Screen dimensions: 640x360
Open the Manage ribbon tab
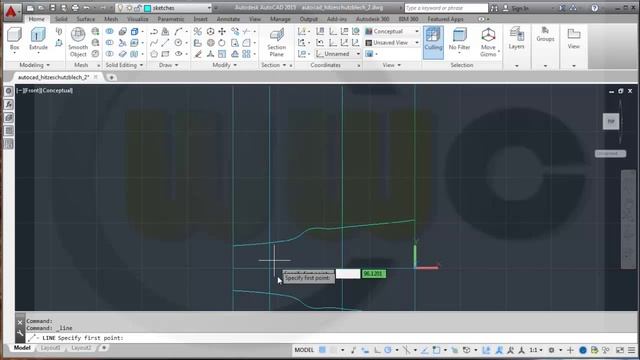point(280,19)
